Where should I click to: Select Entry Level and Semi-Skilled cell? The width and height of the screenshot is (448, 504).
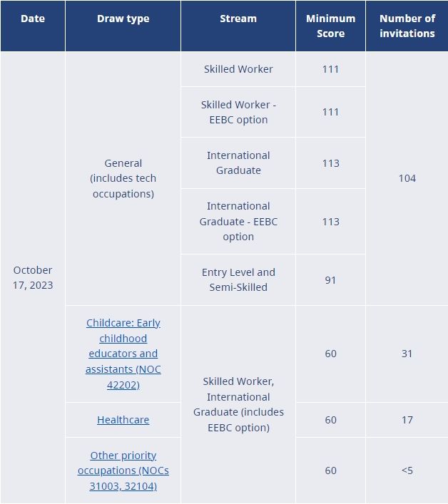pyautogui.click(x=238, y=279)
